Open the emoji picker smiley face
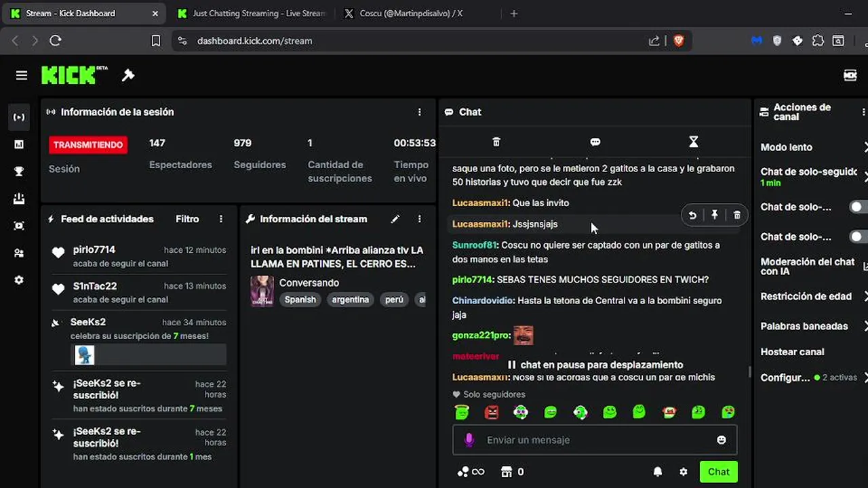The width and height of the screenshot is (868, 488). point(722,440)
